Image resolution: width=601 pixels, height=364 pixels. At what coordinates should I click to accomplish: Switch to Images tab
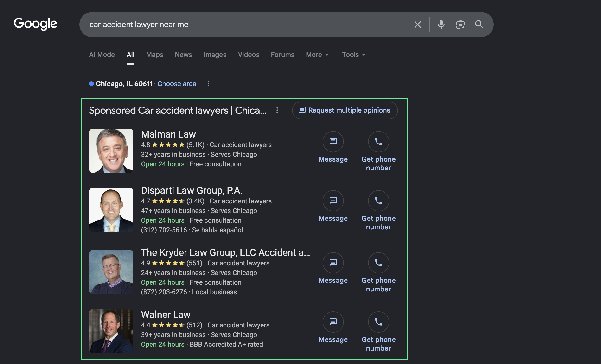tap(215, 55)
